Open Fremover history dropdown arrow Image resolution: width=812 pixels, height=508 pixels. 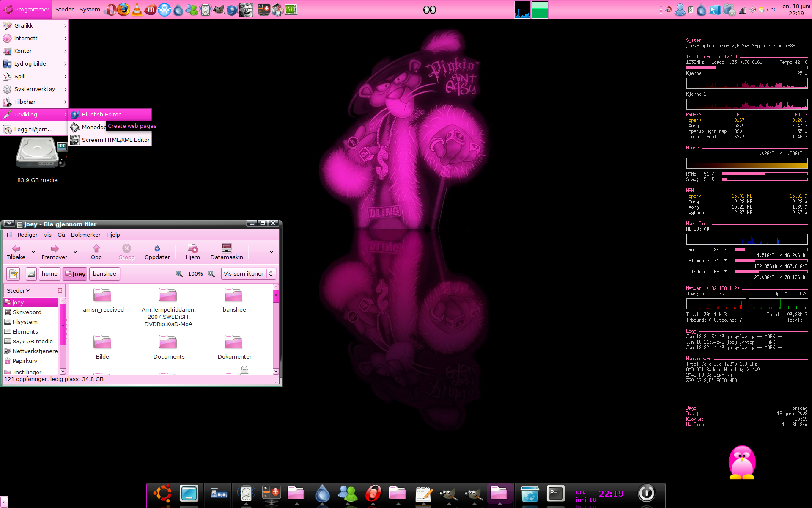75,252
